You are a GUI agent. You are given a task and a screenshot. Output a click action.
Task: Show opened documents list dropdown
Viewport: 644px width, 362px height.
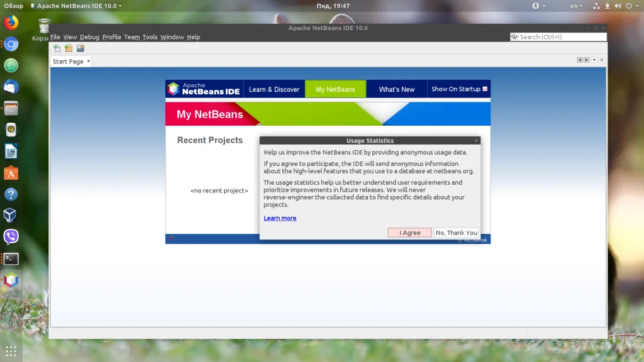click(x=594, y=60)
